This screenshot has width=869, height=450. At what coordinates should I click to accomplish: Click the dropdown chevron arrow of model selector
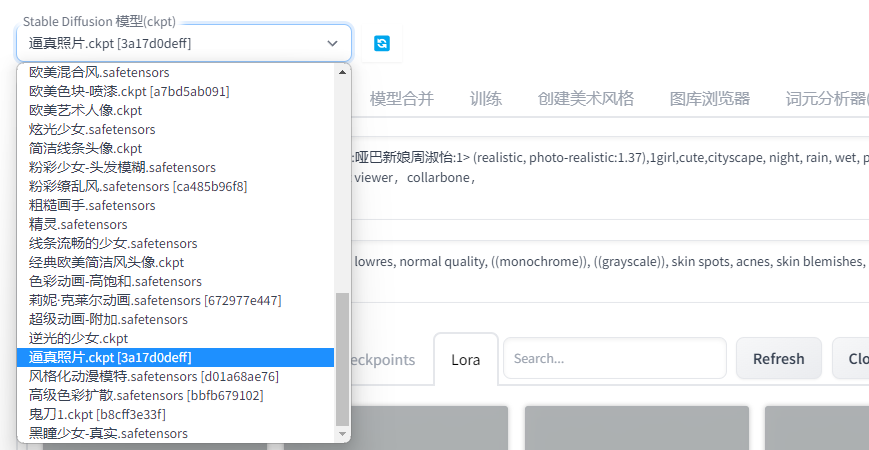tap(333, 43)
